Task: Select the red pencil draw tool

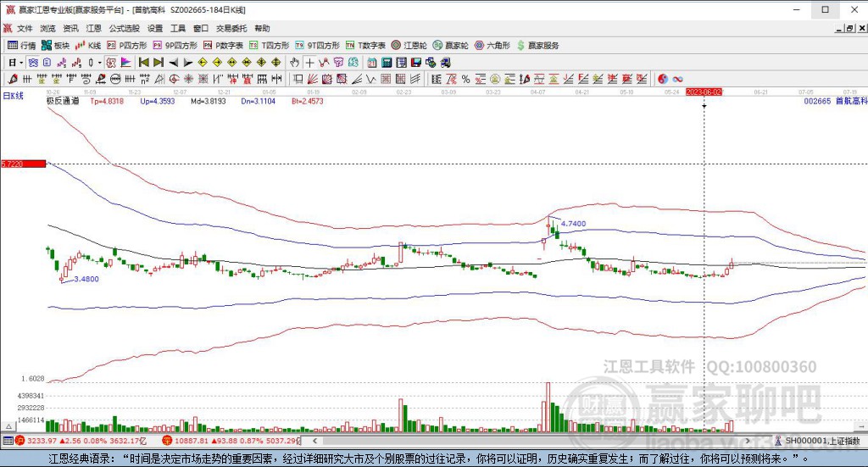Action: coord(12,79)
